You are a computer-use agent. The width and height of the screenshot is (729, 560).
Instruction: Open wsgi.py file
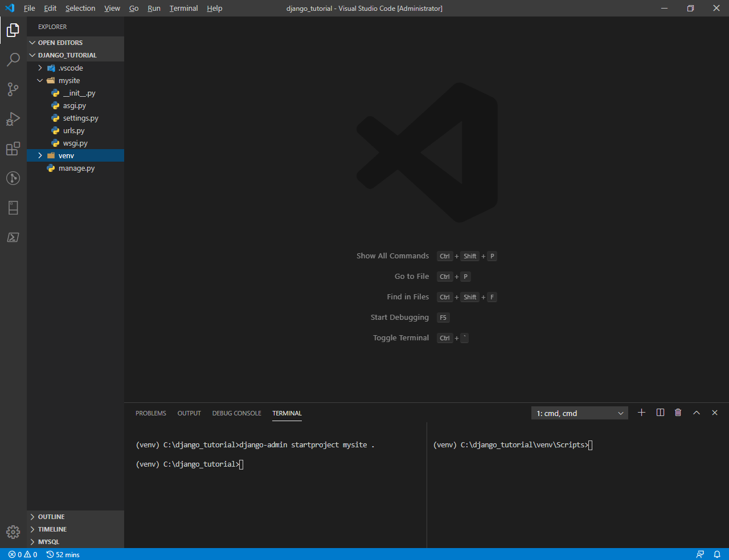point(75,143)
